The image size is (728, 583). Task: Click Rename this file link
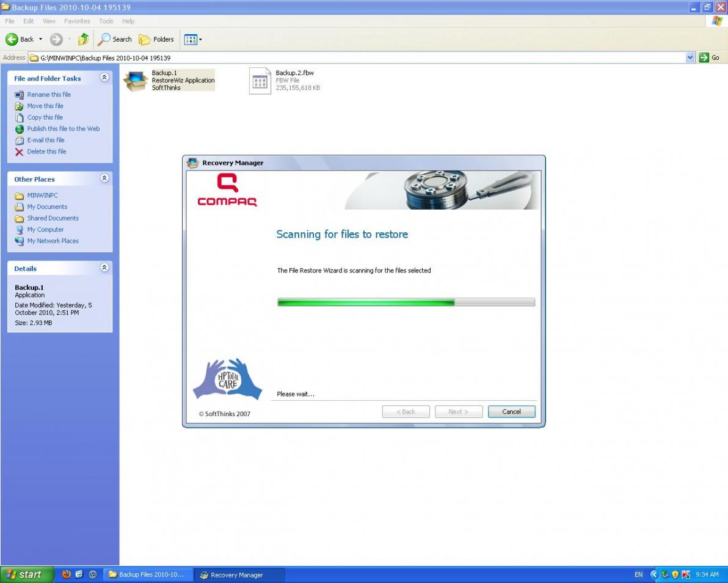coord(49,94)
